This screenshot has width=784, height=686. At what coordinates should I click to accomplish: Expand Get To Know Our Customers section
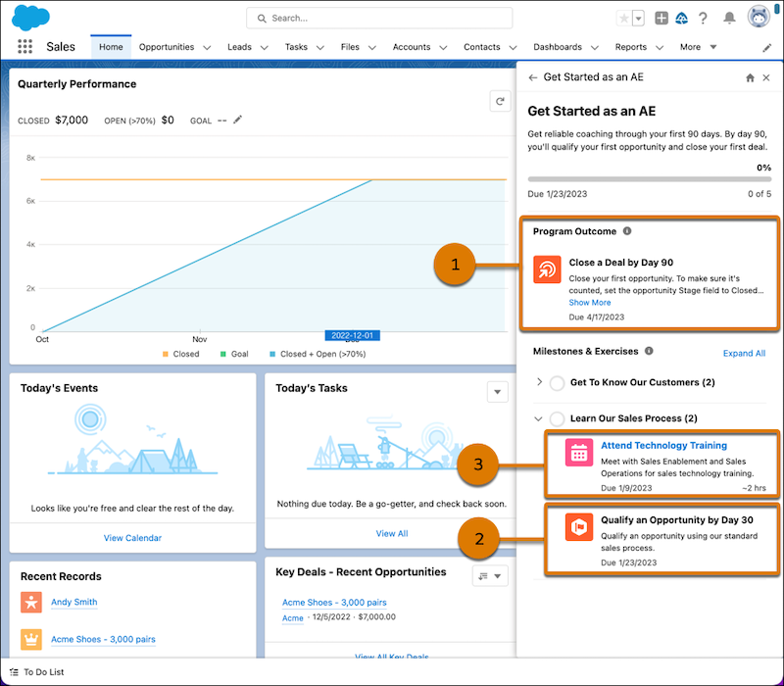click(x=538, y=382)
